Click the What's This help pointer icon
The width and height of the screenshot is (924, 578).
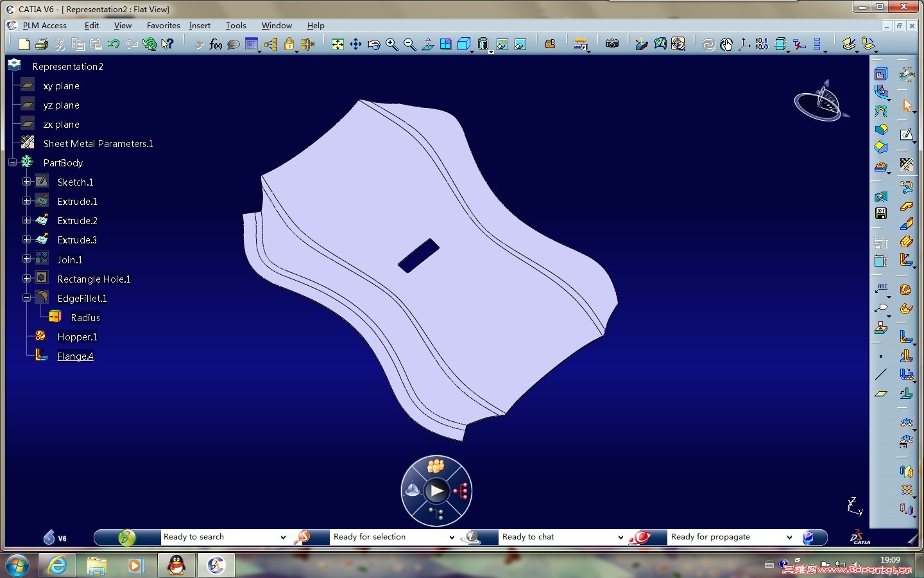167,44
